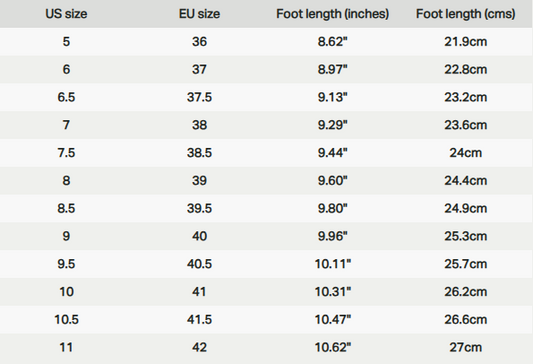Select the 9.44" foot length cell
The width and height of the screenshot is (533, 364).
tap(332, 153)
